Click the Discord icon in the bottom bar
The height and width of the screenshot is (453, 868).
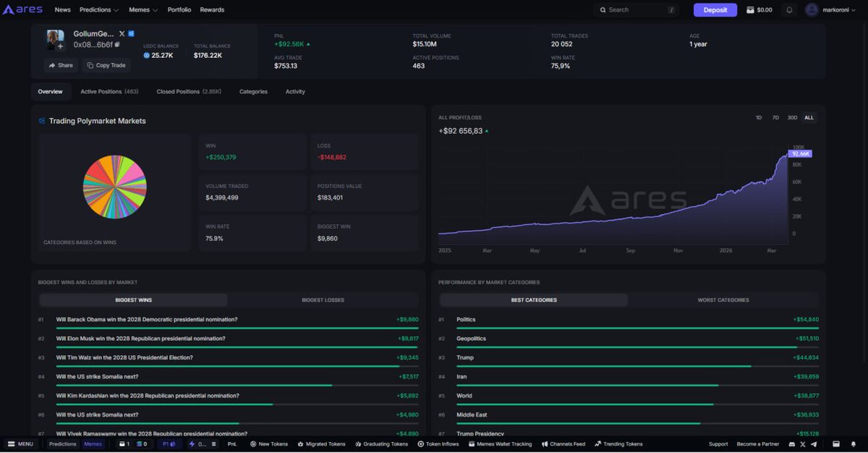(793, 444)
